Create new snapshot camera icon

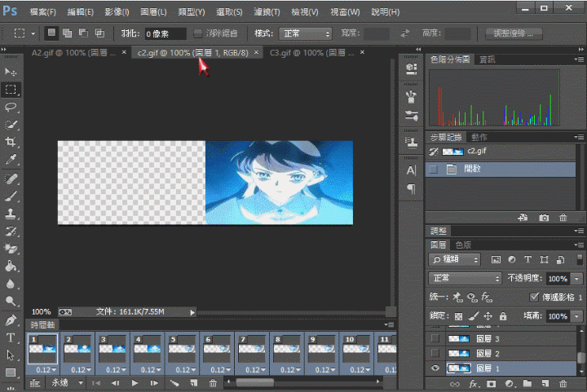point(544,218)
